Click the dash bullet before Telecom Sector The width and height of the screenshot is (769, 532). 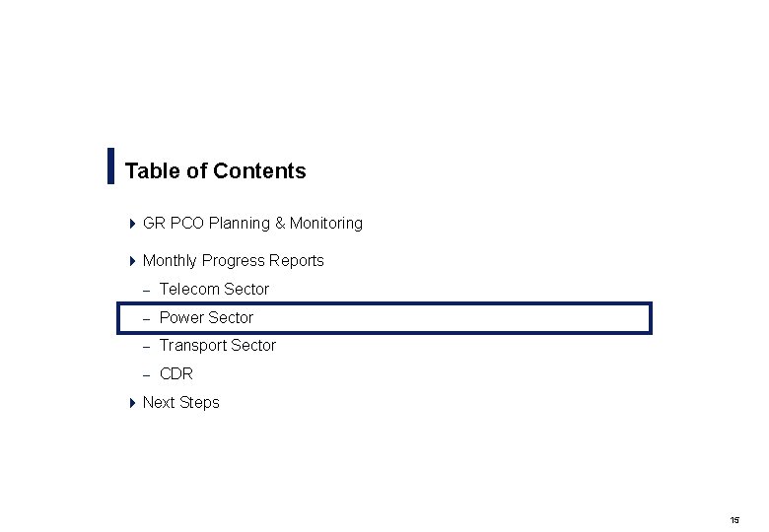[x=145, y=290]
